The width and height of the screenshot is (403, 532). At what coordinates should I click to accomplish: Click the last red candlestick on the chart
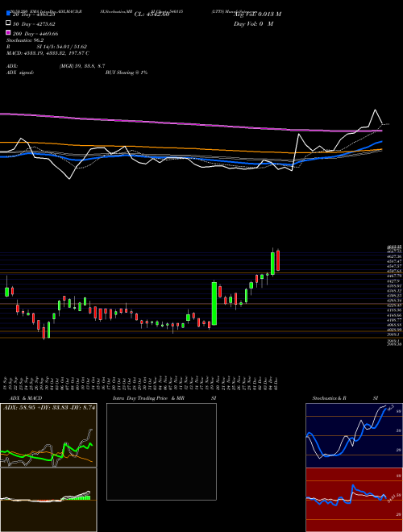[x=278, y=260]
